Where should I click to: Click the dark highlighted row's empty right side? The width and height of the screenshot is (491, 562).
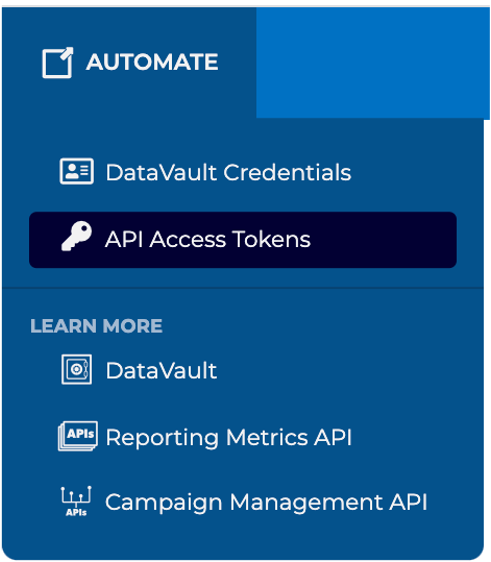(383, 240)
